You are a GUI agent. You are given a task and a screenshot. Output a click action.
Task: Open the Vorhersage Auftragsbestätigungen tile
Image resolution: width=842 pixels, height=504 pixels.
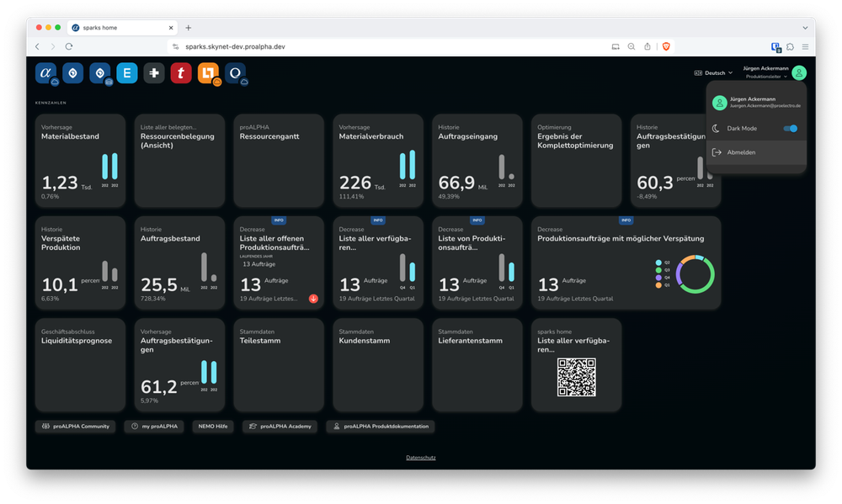click(180, 365)
